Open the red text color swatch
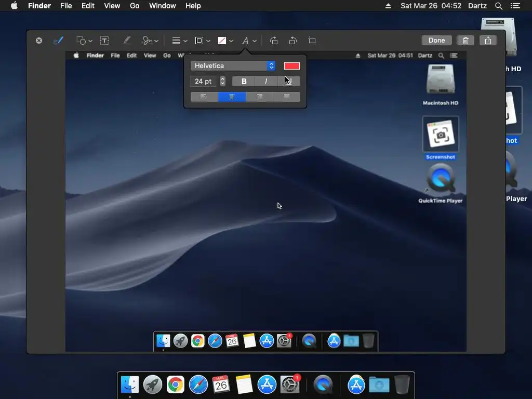This screenshot has height=399, width=532. [x=292, y=66]
